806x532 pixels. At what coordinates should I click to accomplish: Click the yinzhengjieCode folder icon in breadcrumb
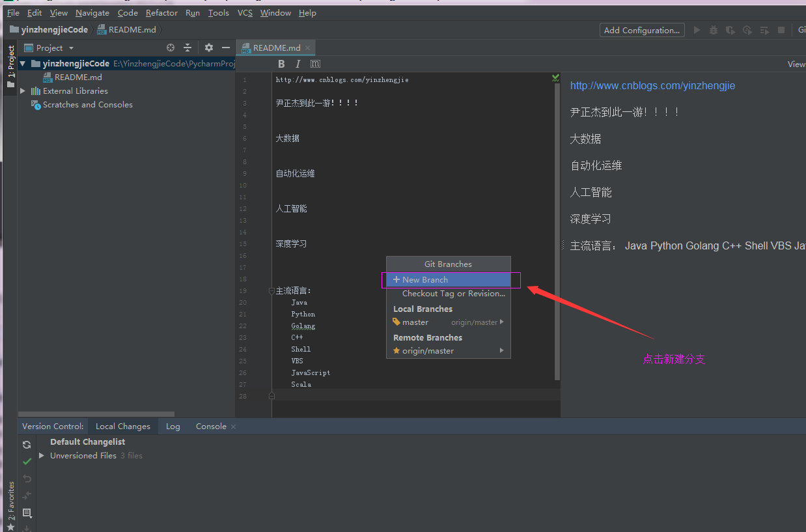pyautogui.click(x=14, y=29)
